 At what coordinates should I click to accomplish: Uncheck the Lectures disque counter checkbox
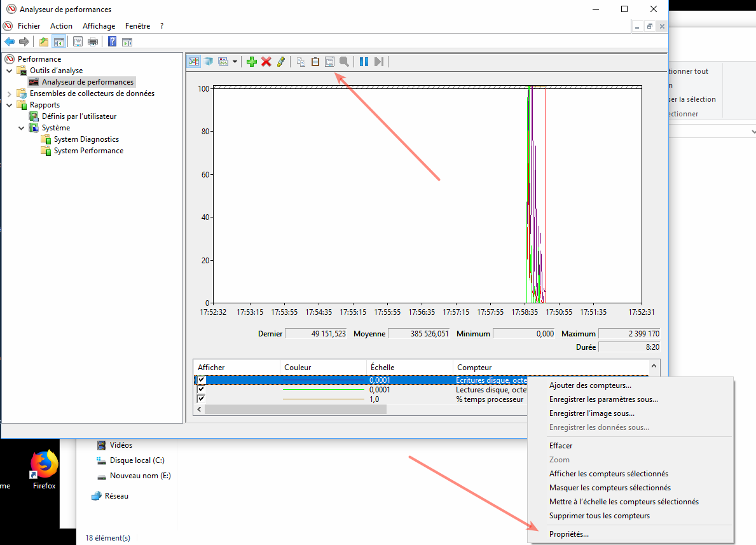[x=202, y=389]
